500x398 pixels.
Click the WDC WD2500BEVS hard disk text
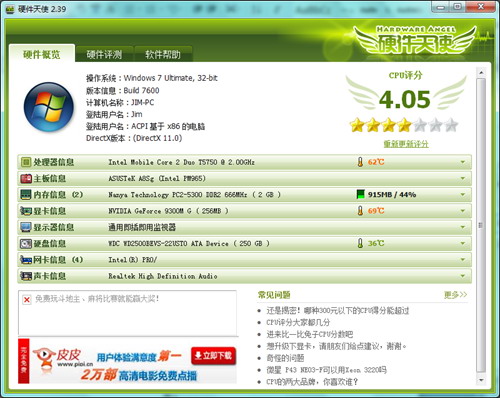[189, 244]
